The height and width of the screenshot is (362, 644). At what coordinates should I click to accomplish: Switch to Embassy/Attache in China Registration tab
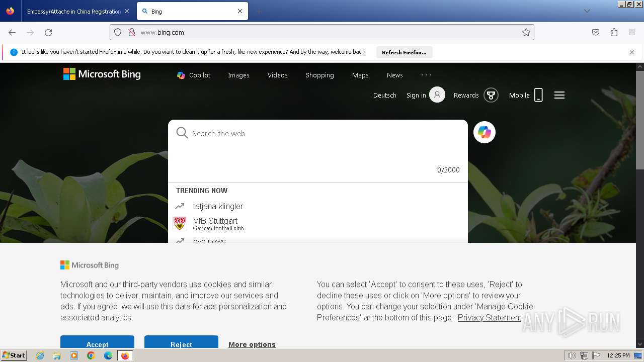(73, 11)
